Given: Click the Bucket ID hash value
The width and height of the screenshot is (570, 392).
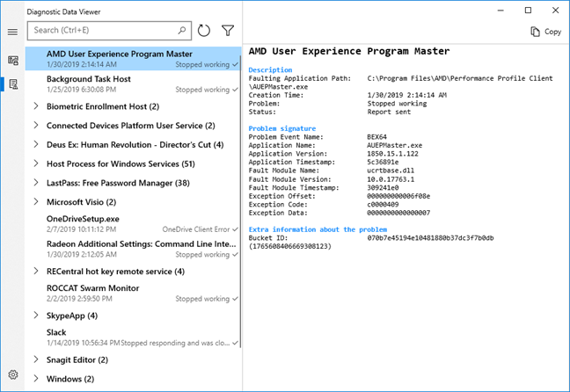Looking at the screenshot, I should click(430, 238).
